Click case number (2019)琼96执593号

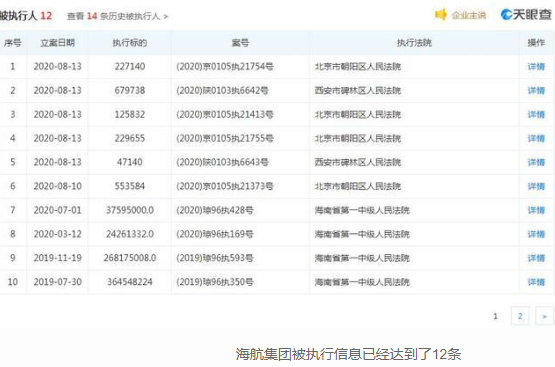click(x=215, y=258)
